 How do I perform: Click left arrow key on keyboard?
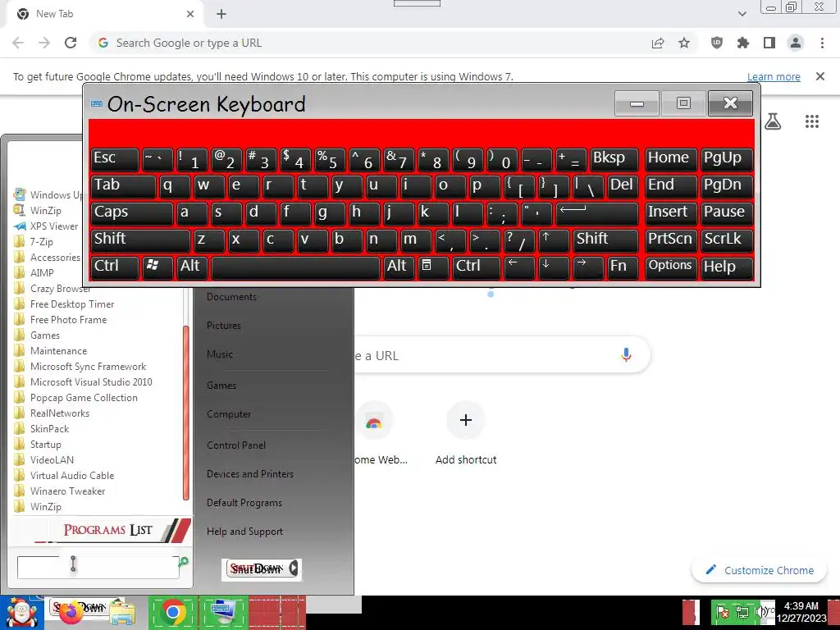coord(519,267)
